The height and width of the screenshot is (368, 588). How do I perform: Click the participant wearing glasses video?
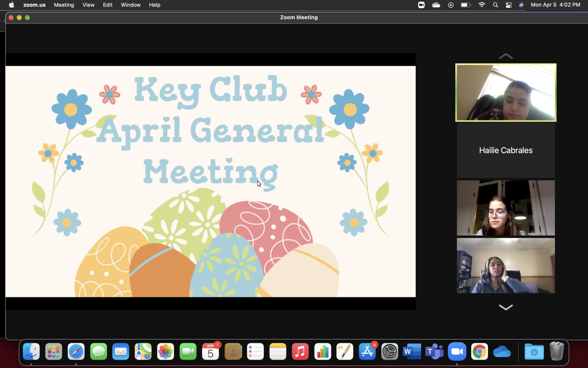pyautogui.click(x=506, y=208)
